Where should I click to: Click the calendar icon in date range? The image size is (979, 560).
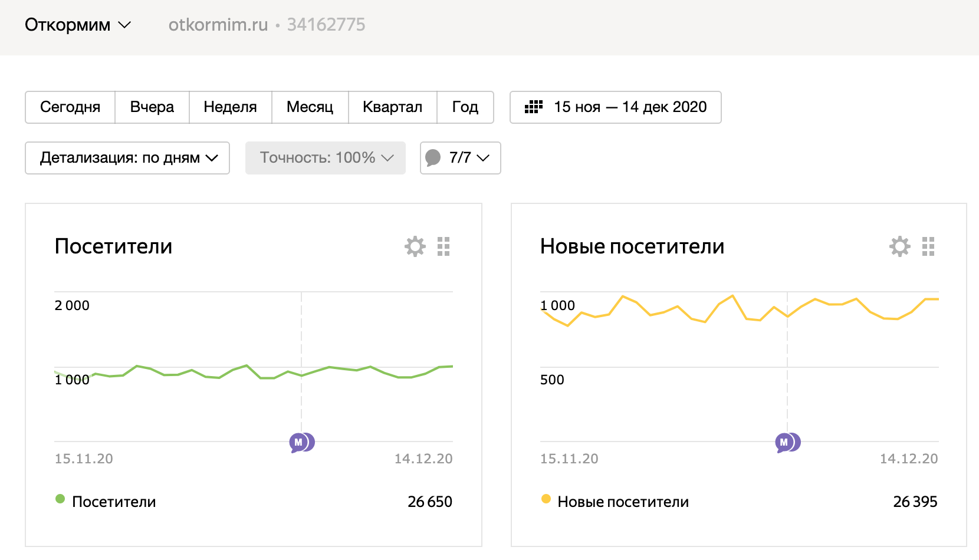(x=534, y=107)
